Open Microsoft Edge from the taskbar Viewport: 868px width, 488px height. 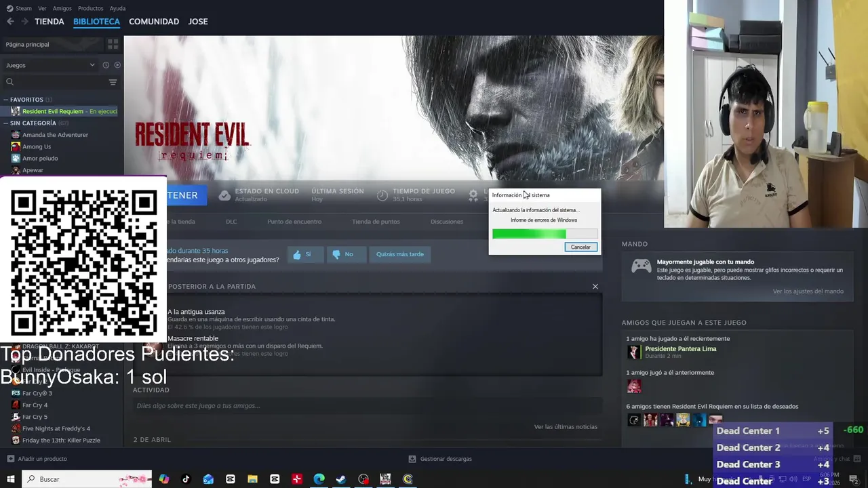click(x=319, y=479)
